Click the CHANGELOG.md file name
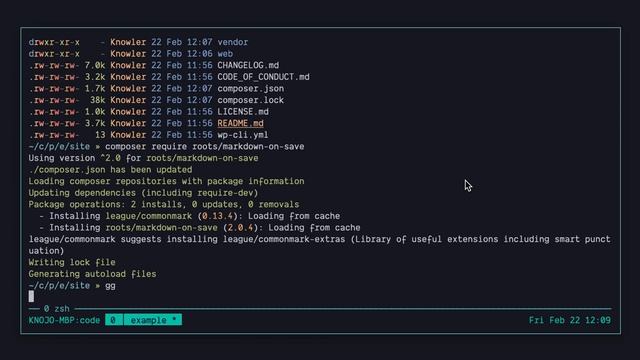Viewport: 640px width, 360px height. [248, 65]
